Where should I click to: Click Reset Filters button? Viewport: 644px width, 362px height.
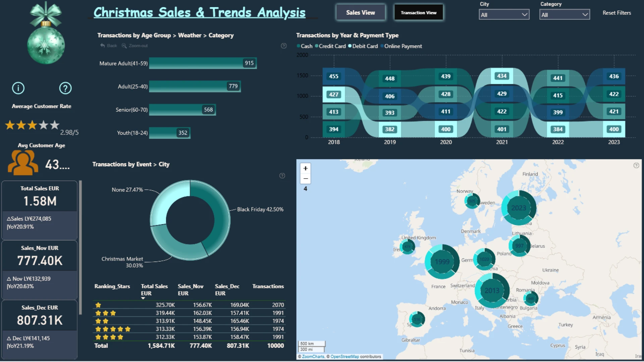(617, 13)
